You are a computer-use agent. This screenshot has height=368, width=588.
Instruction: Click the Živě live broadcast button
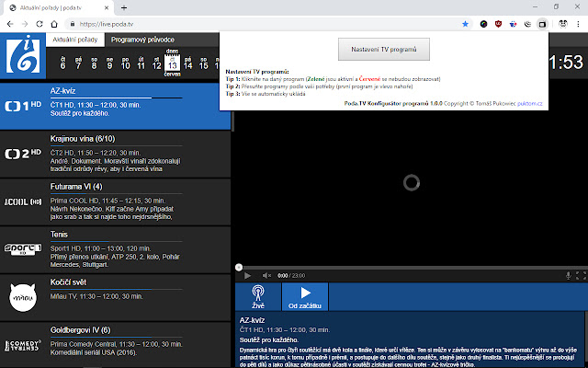[258, 297]
